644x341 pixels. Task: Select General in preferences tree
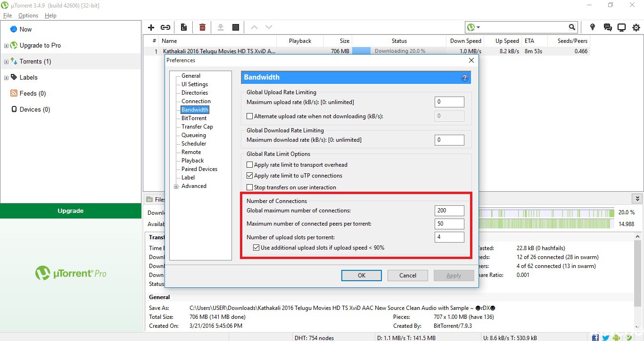[191, 76]
